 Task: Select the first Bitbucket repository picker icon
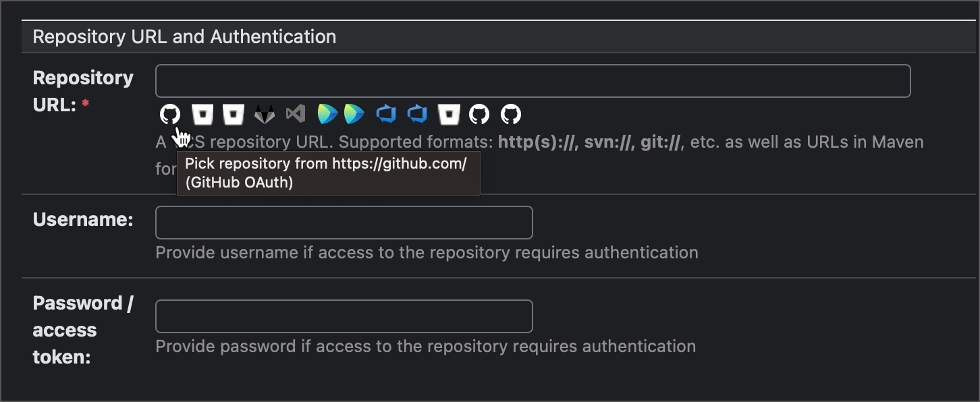point(202,114)
